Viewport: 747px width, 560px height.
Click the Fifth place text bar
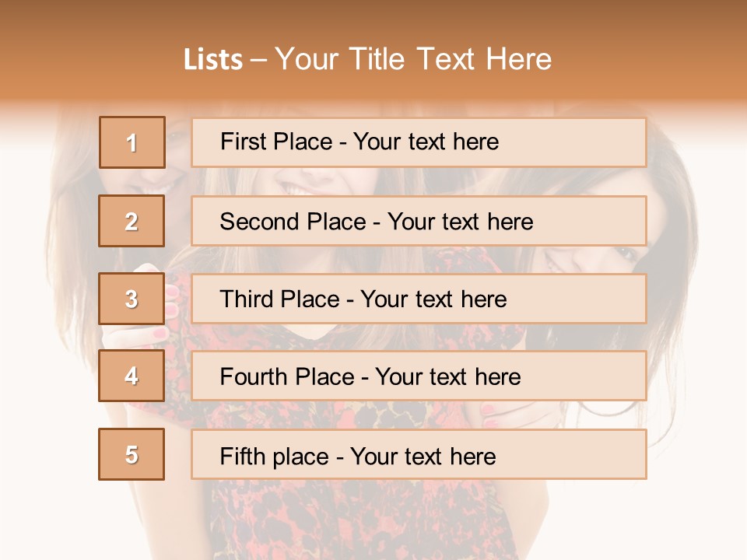(x=419, y=455)
